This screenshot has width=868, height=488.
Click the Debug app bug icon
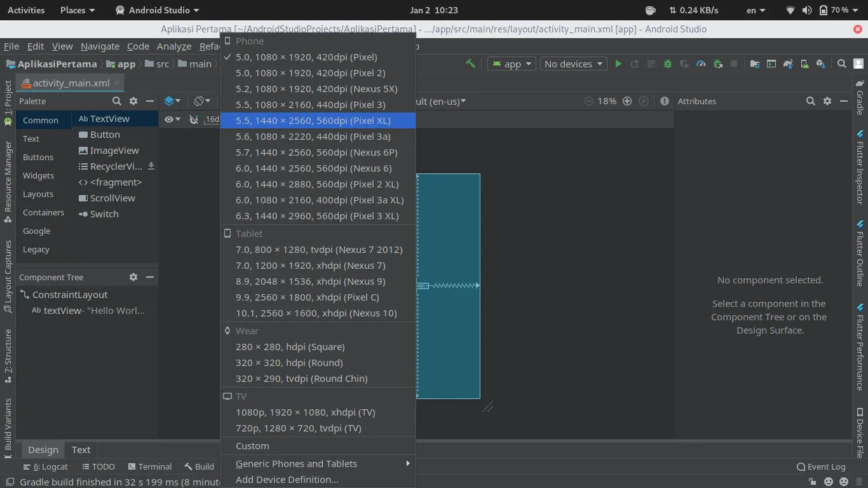pos(667,64)
